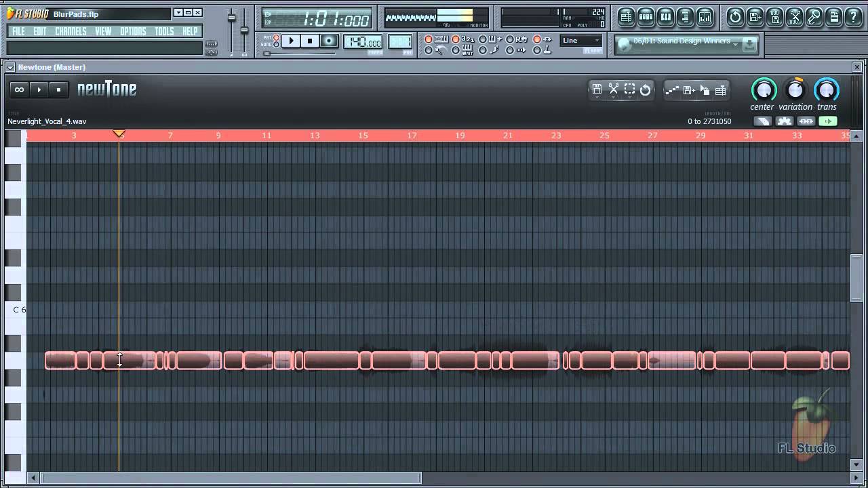Click the tempo display 140.000
868x488 pixels.
click(363, 41)
